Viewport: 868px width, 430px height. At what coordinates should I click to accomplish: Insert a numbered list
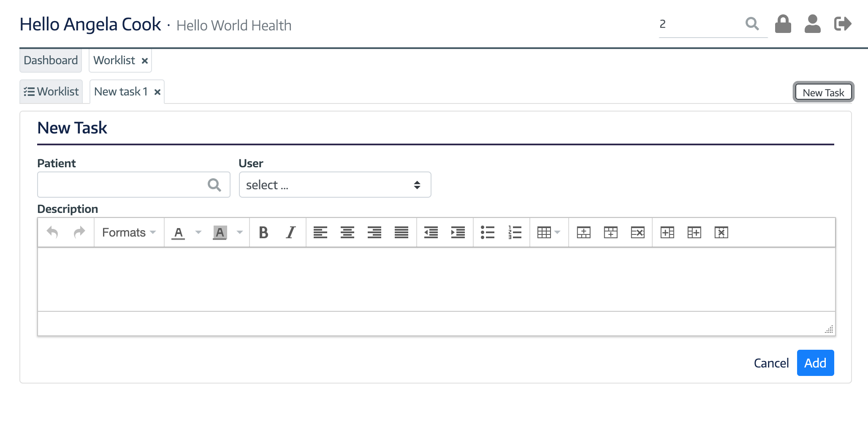[x=515, y=232]
